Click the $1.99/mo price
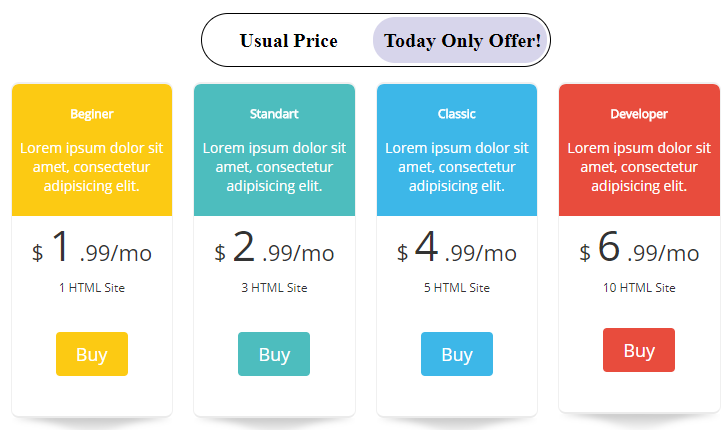 [92, 249]
